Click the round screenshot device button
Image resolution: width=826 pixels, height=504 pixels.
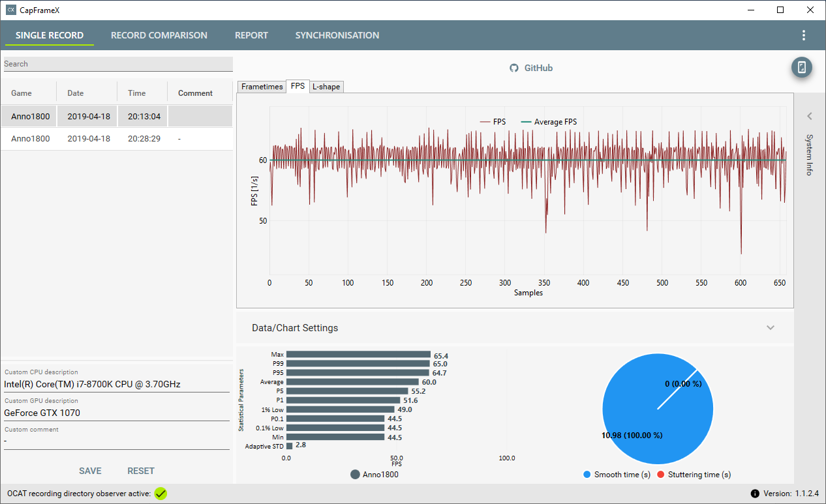[x=802, y=67]
